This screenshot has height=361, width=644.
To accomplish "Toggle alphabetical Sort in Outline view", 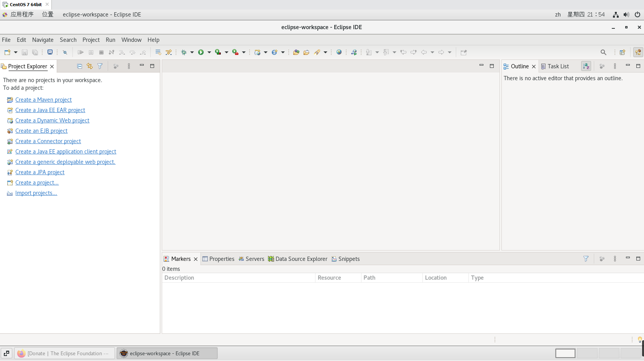I will click(586, 66).
